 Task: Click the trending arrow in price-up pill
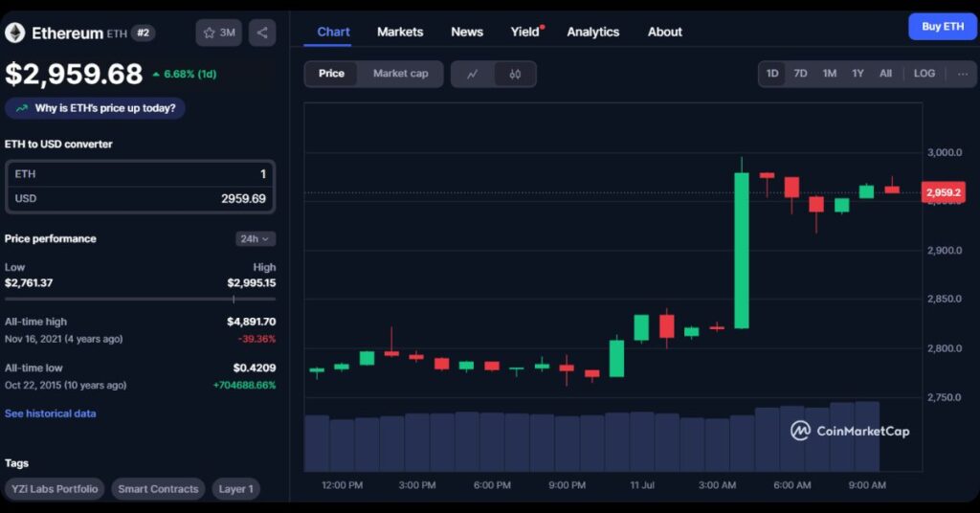[x=22, y=108]
